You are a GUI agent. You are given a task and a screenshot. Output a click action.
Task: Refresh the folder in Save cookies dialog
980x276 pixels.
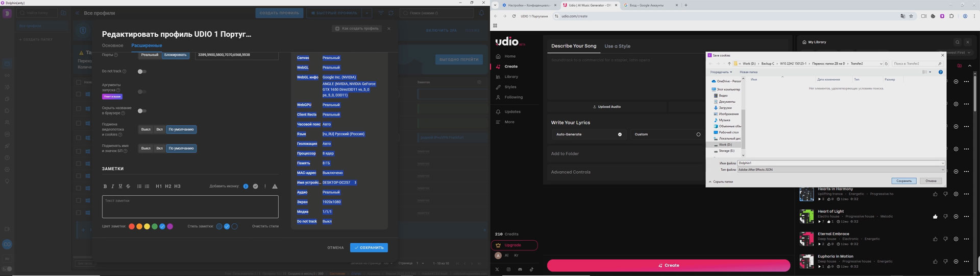886,64
